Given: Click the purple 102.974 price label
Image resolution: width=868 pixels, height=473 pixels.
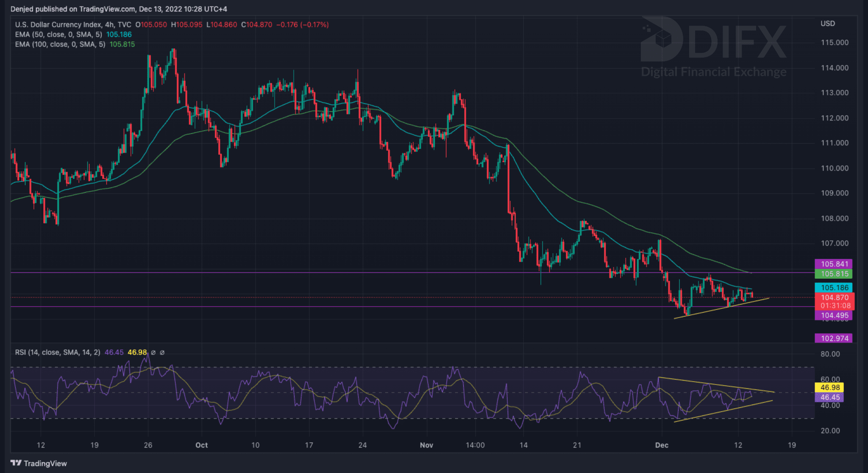Looking at the screenshot, I should 834,338.
